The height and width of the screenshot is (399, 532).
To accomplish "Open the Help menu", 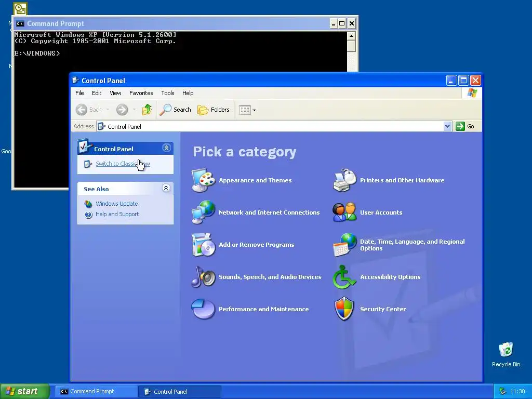I will (x=188, y=93).
